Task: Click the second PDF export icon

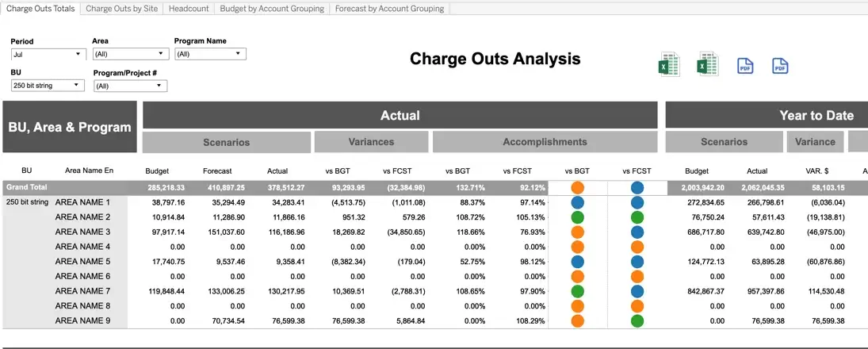Action: pos(780,65)
